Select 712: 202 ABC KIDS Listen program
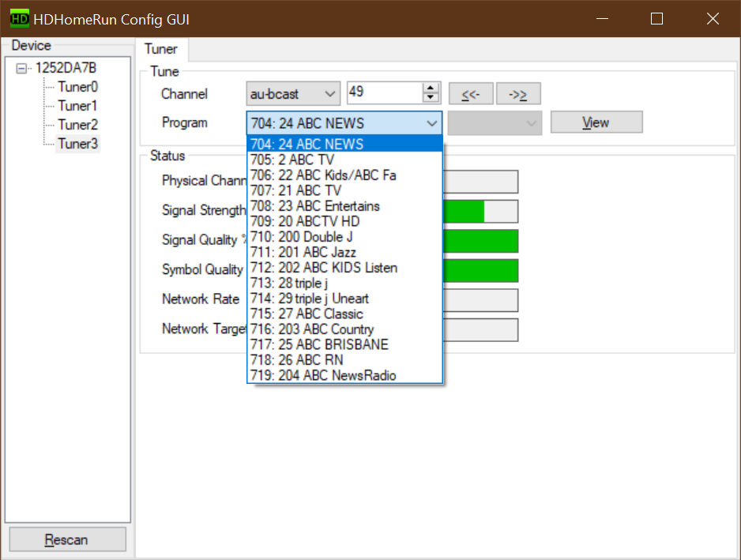The image size is (741, 560). [x=344, y=268]
